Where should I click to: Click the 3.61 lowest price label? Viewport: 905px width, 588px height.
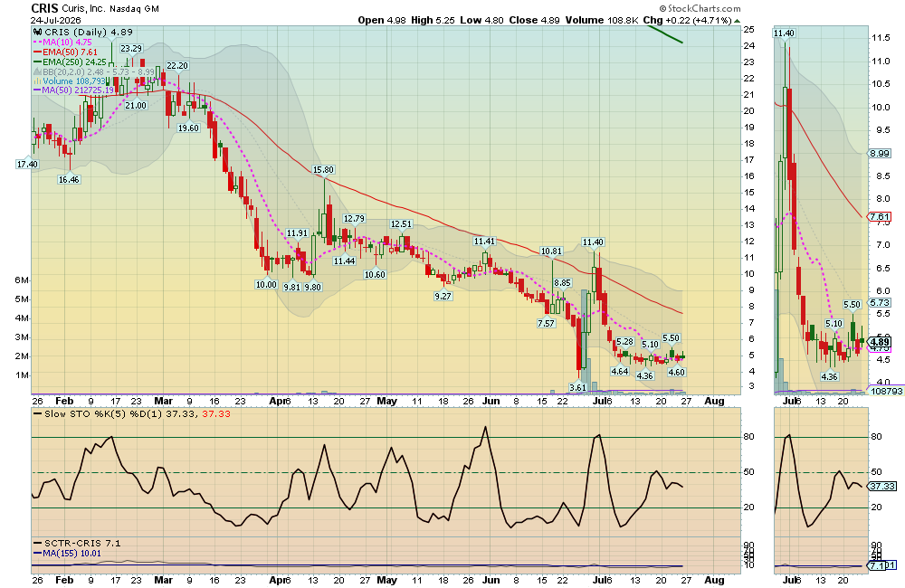pyautogui.click(x=577, y=388)
